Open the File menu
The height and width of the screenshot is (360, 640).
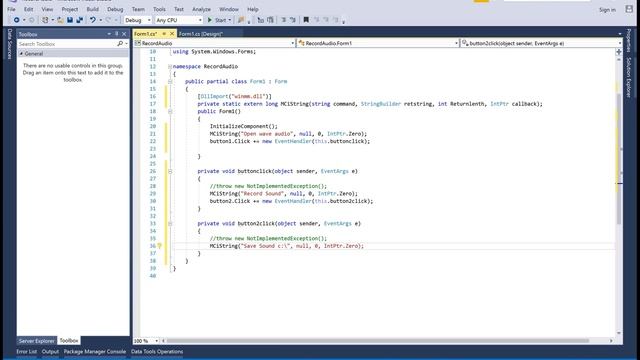pos(11,9)
